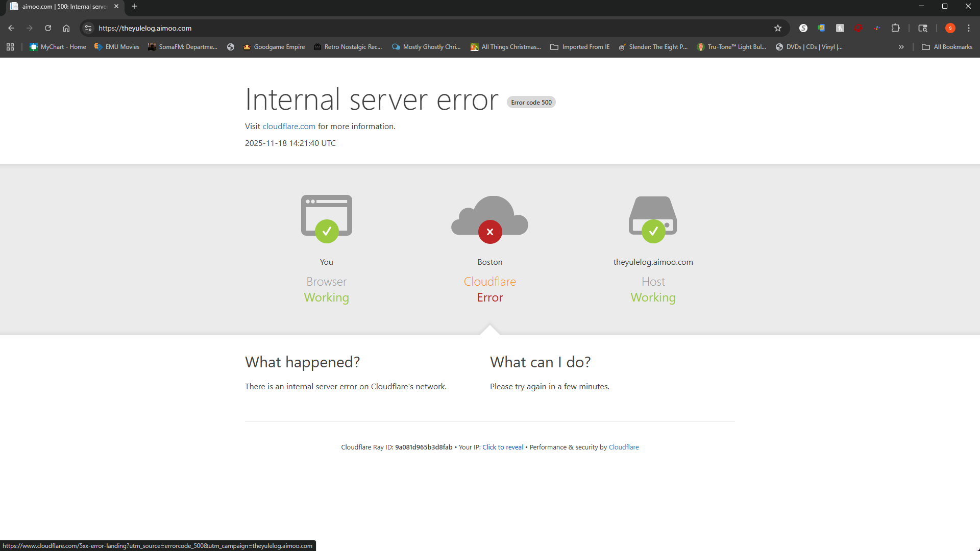Click the Cloudflare link in the footer
The height and width of the screenshot is (551, 980).
click(624, 447)
